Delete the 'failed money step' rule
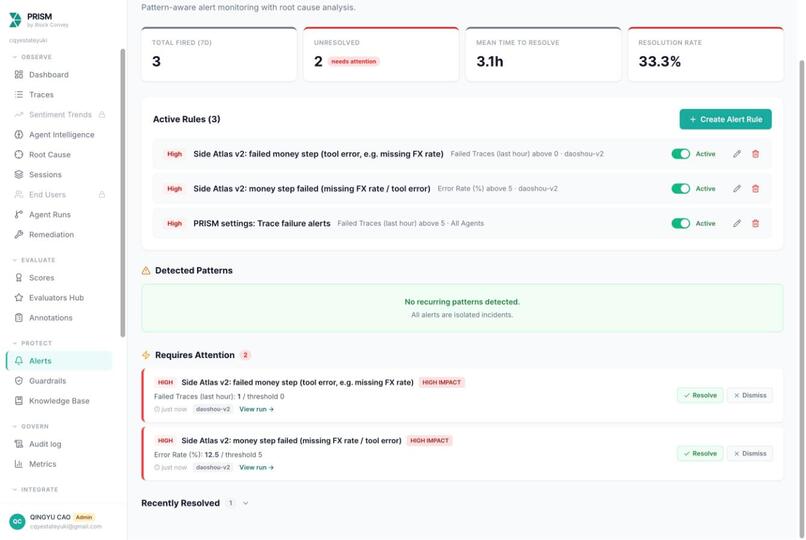Screen dimensions: 806x540 756,154
